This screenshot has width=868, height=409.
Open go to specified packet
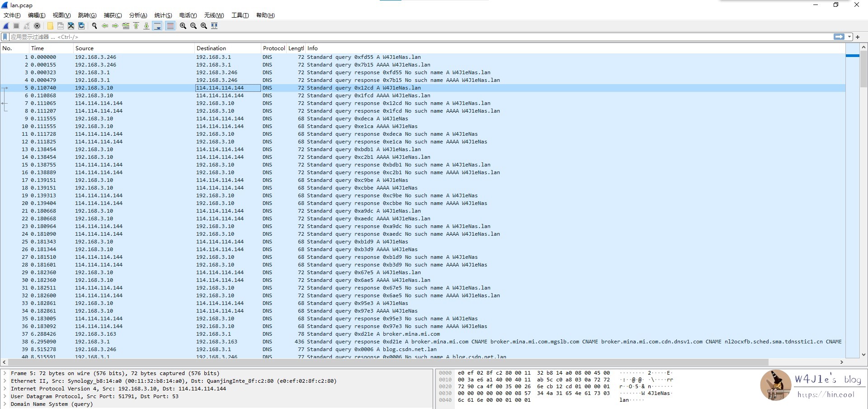coord(126,26)
